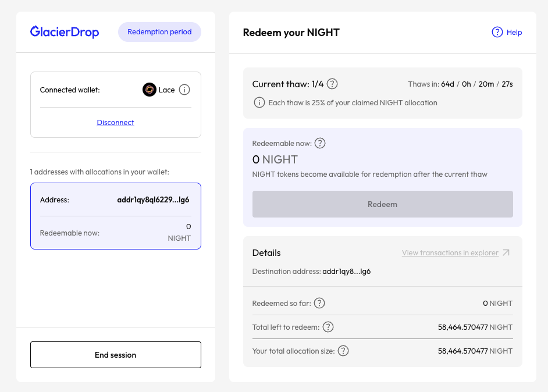The width and height of the screenshot is (548, 392).
Task: Click the thaw countdown timer
Action: (x=476, y=84)
